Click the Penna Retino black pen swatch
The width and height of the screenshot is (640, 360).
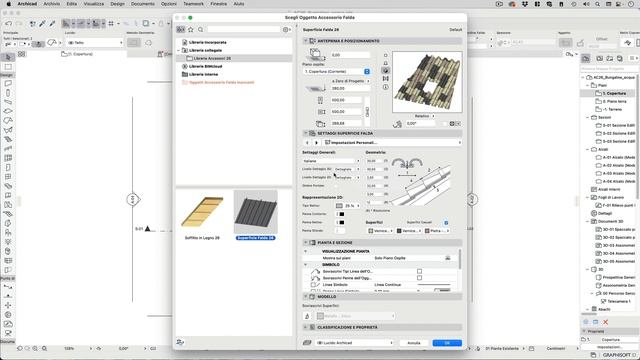pos(342,222)
